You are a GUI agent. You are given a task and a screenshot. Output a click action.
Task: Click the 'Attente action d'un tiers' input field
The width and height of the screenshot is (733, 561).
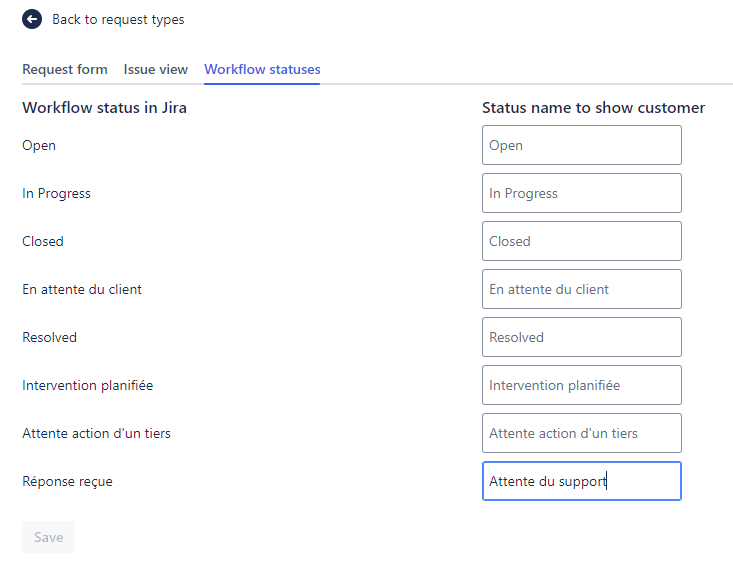[581, 433]
